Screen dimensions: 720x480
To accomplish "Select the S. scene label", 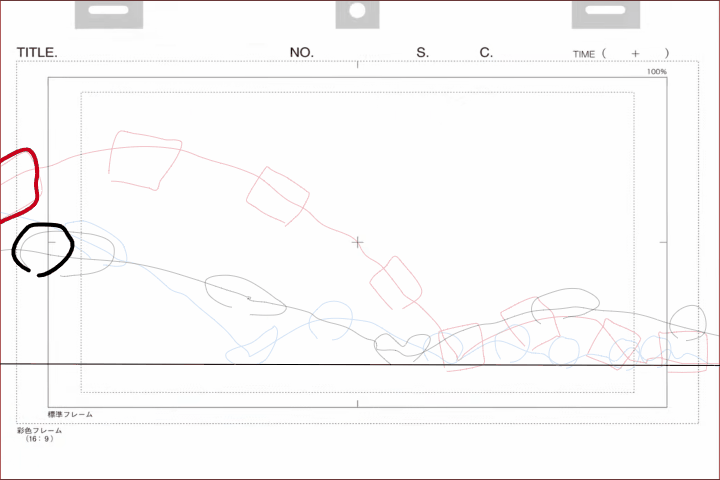I will click(423, 53).
